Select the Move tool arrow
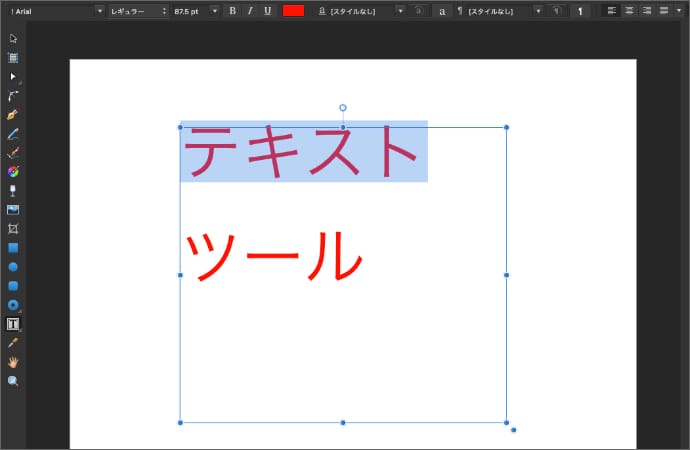The image size is (690, 450). click(13, 38)
